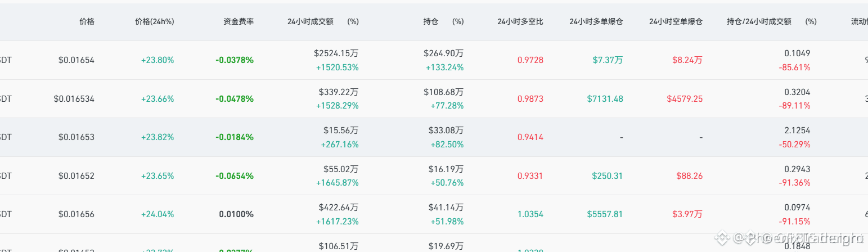Click the 持仓 column header
The height and width of the screenshot is (252, 868).
click(x=431, y=21)
